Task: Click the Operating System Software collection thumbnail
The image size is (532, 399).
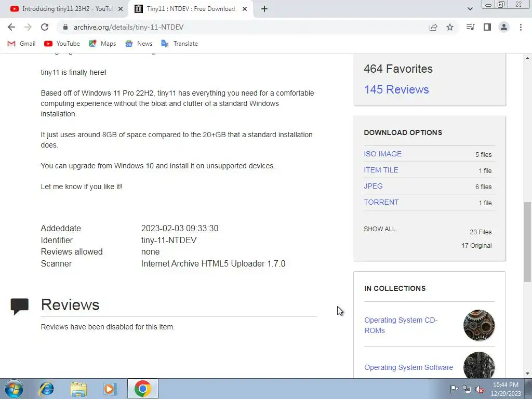Action: click(478, 365)
